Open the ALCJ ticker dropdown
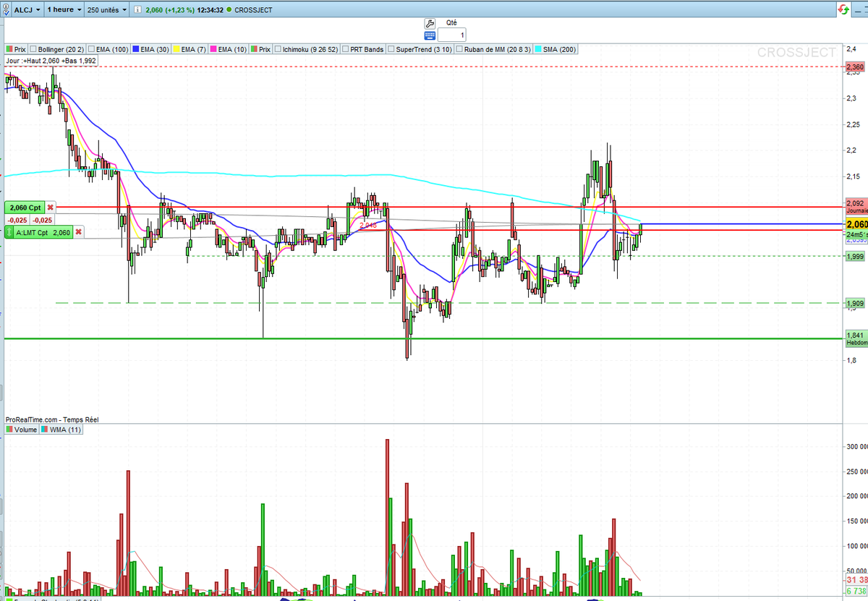Screen dimensions: 868x601 pos(27,10)
